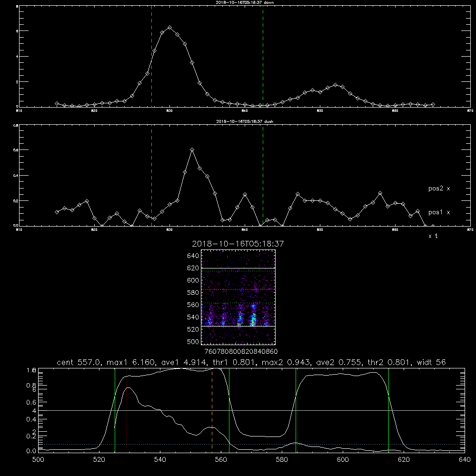The image size is (476, 476).
Task: Click the upper white horizontal line in the spectrogram
Action: [x=238, y=268]
